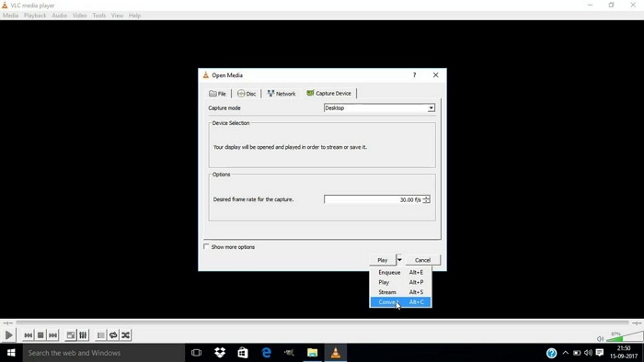Click the frame rate spinner arrows

(426, 199)
